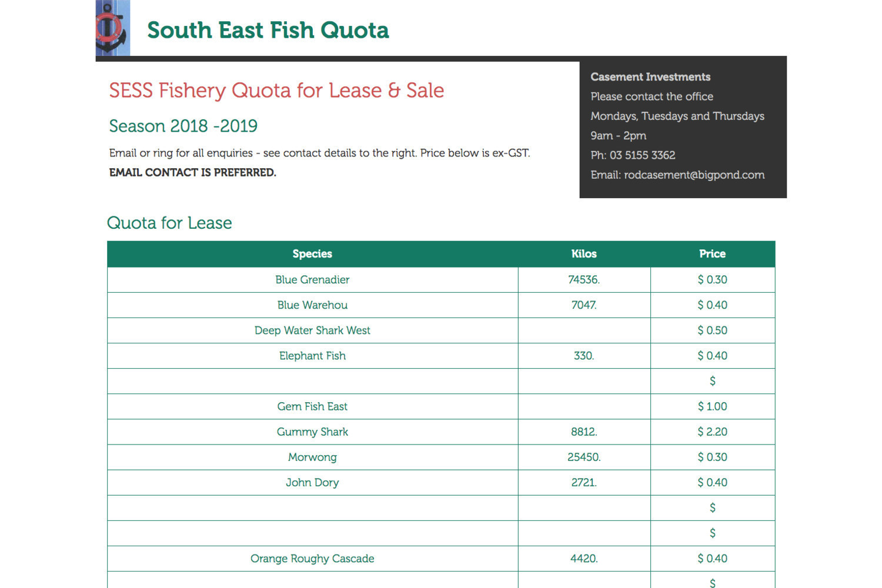The width and height of the screenshot is (882, 588).
Task: Click the Elephant Fish species cell
Action: tap(312, 356)
